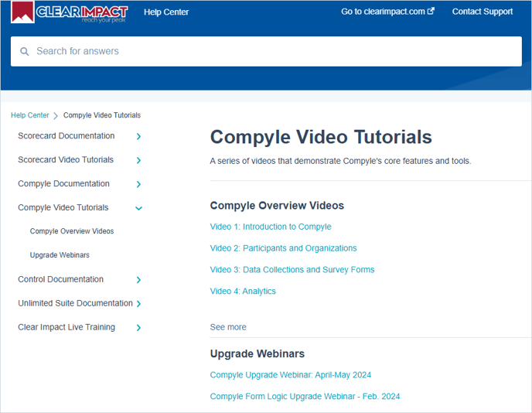
Task: Open Video 3: Data Collections and Survey Forms
Action: [292, 270]
